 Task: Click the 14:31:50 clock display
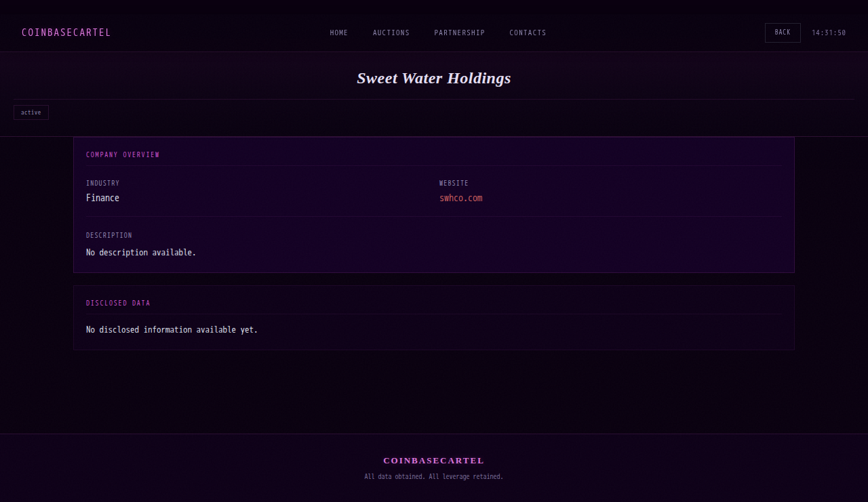829,33
